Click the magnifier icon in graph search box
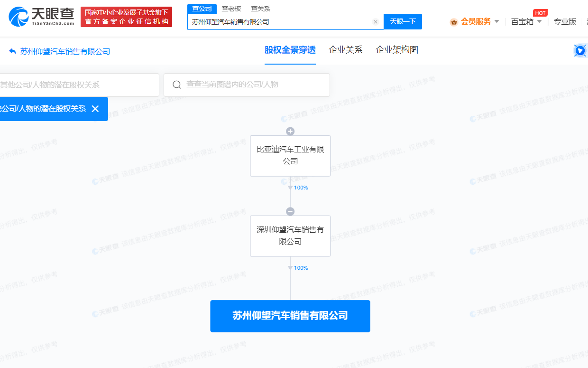This screenshot has width=588, height=368. pos(177,85)
